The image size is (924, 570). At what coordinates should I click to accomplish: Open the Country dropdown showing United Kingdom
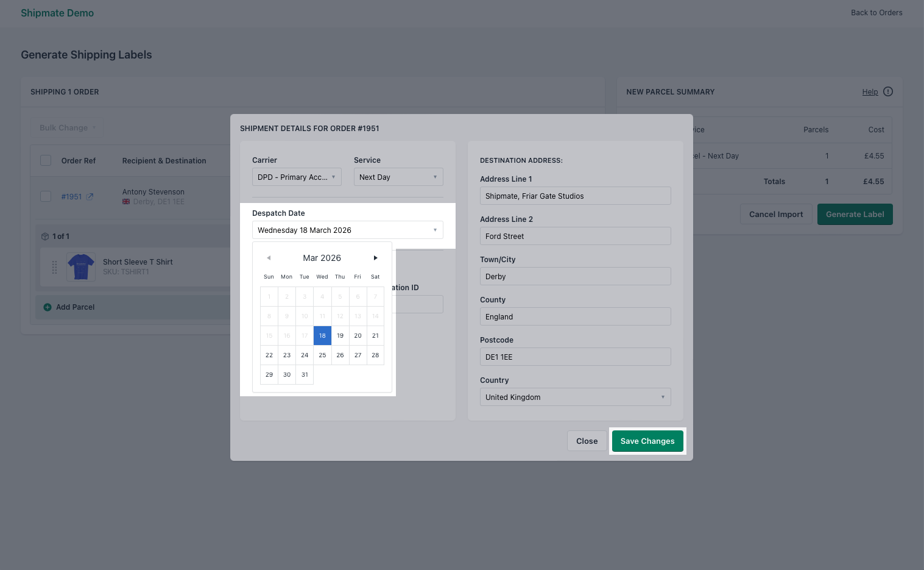tap(575, 397)
